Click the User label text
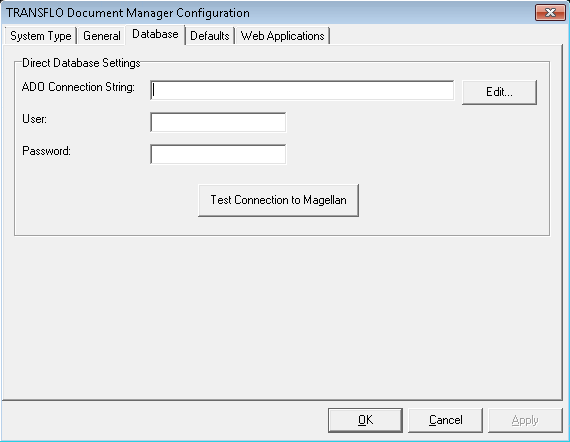 (x=35, y=119)
